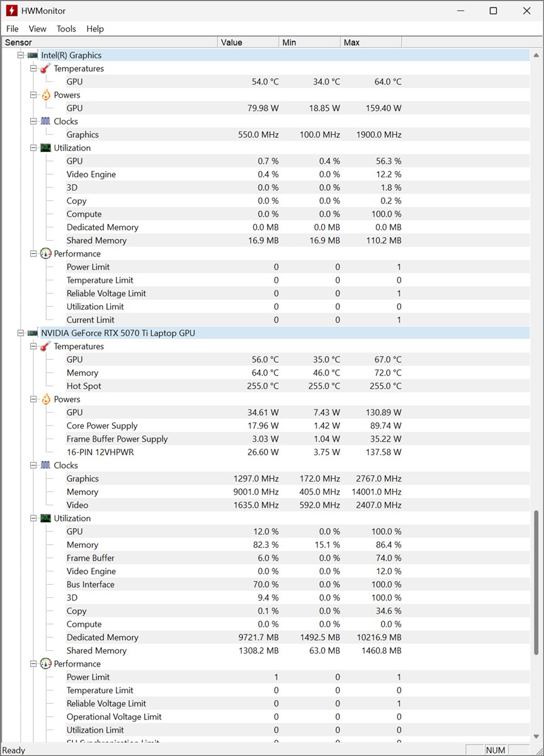Select the NVIDIA Hot Spot temperature row

(x=84, y=386)
